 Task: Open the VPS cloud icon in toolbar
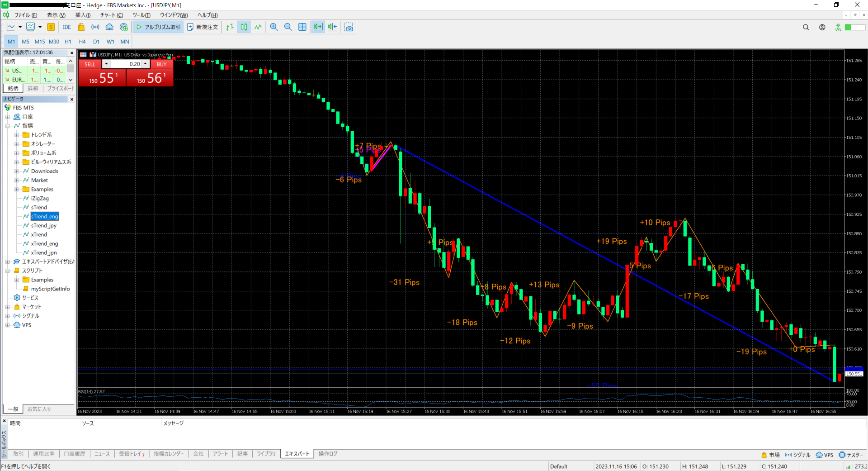pos(109,27)
